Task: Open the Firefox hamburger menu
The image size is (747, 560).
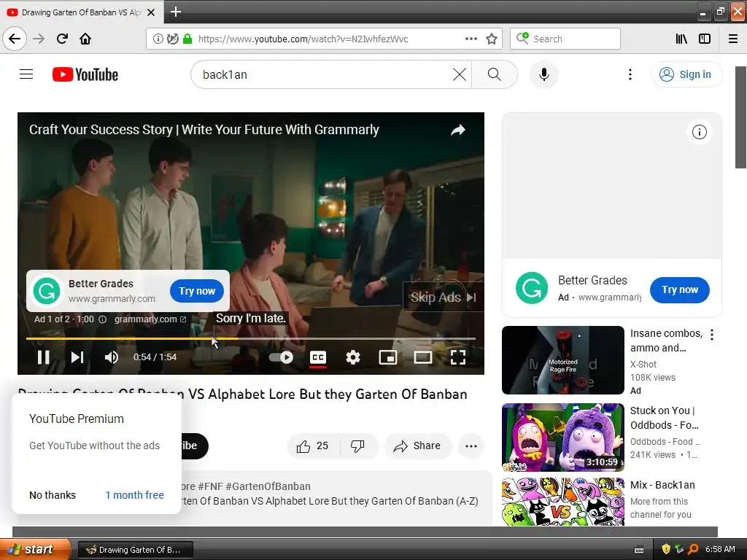Action: [733, 39]
